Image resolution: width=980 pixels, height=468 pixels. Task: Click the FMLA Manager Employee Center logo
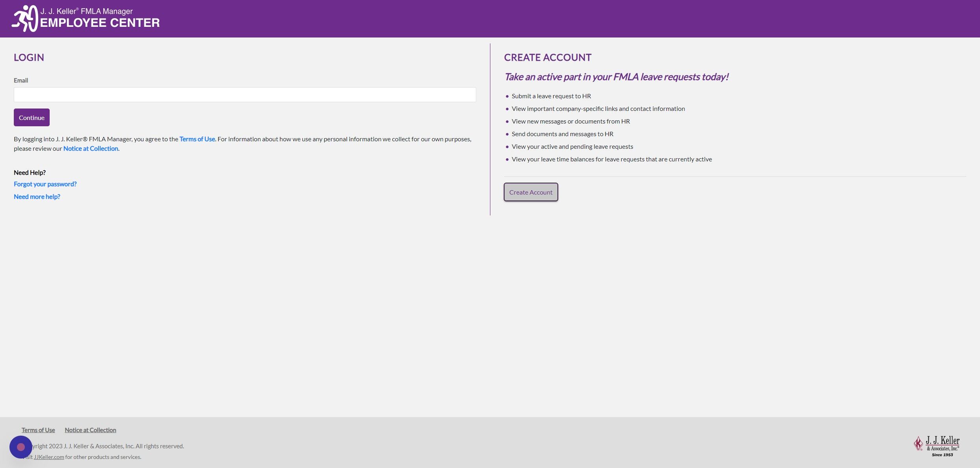[86, 19]
